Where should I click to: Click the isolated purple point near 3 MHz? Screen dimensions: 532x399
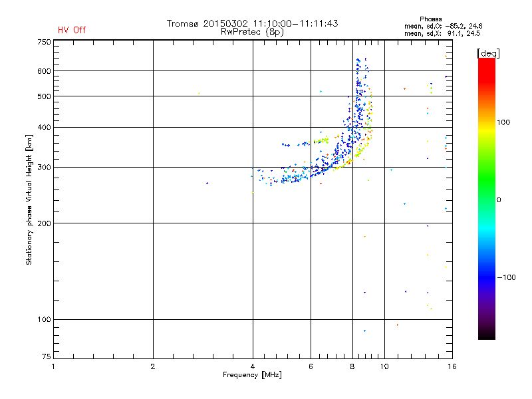pos(207,184)
